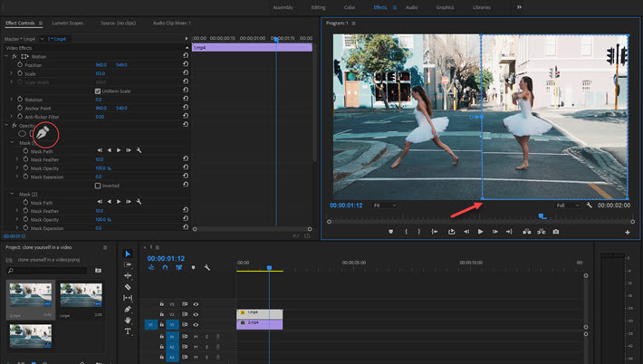Open the Full playback resolution dropdown
Image resolution: width=643 pixels, height=364 pixels.
(568, 206)
